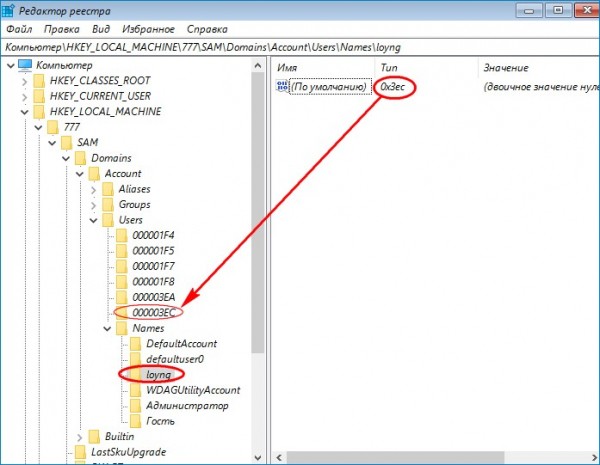Collapse HKEY_LOCAL_MACHINE branch
The width and height of the screenshot is (600, 465).
(x=24, y=112)
